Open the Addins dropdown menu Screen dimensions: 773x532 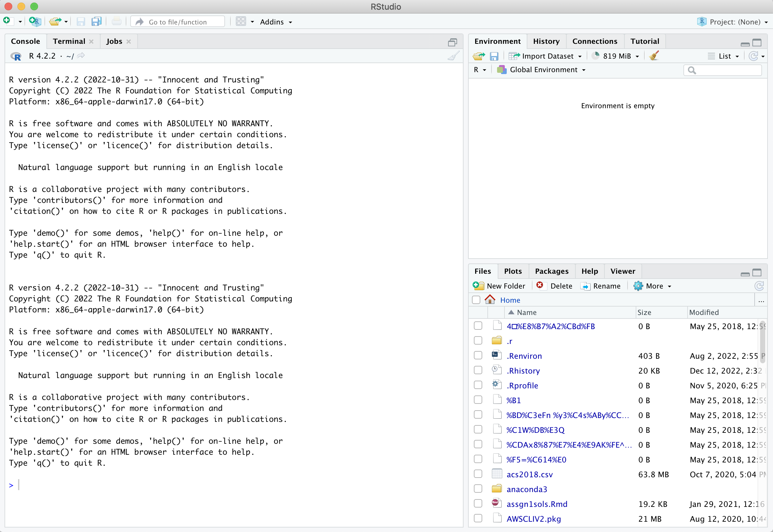(276, 22)
